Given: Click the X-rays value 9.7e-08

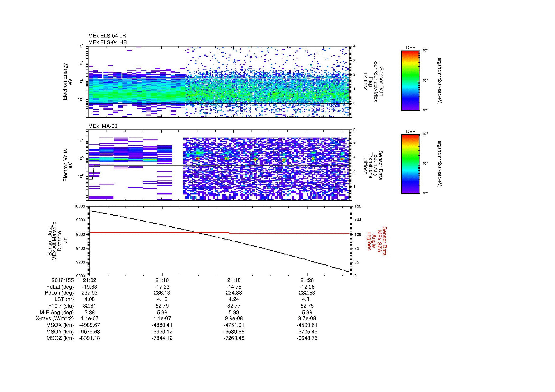Looking at the screenshot, I should click(x=307, y=318).
